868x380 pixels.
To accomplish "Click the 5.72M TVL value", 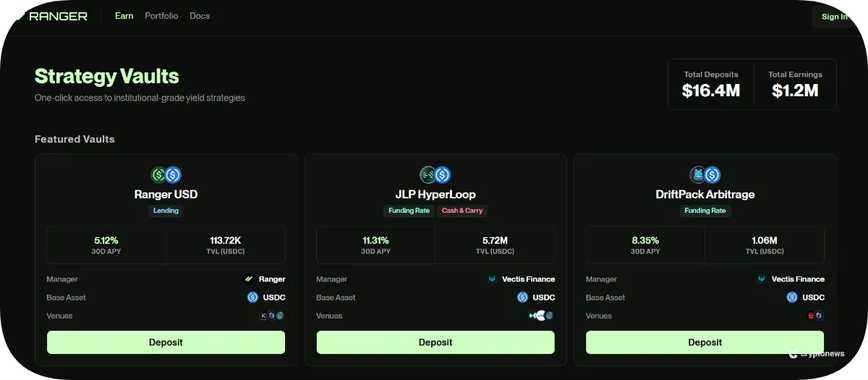I will (x=495, y=240).
